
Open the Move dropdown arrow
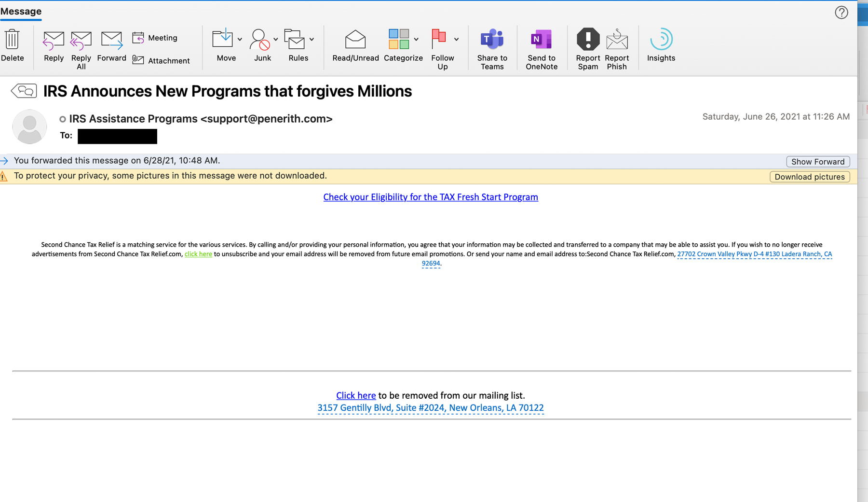point(240,40)
